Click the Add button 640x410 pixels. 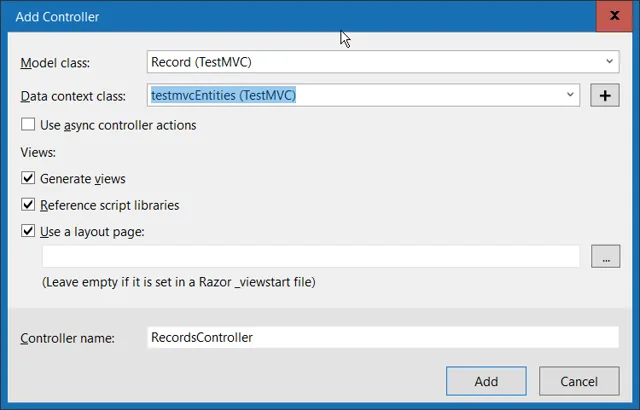click(x=486, y=381)
